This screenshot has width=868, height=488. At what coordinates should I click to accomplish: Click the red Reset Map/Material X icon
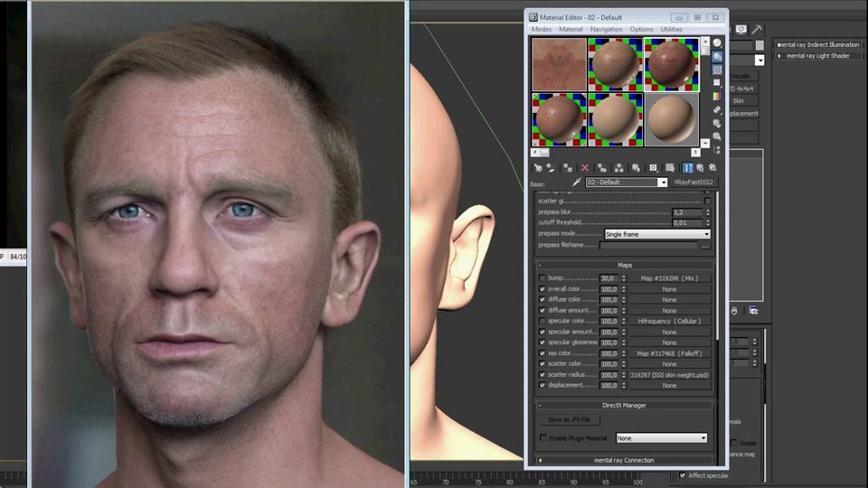pyautogui.click(x=585, y=168)
